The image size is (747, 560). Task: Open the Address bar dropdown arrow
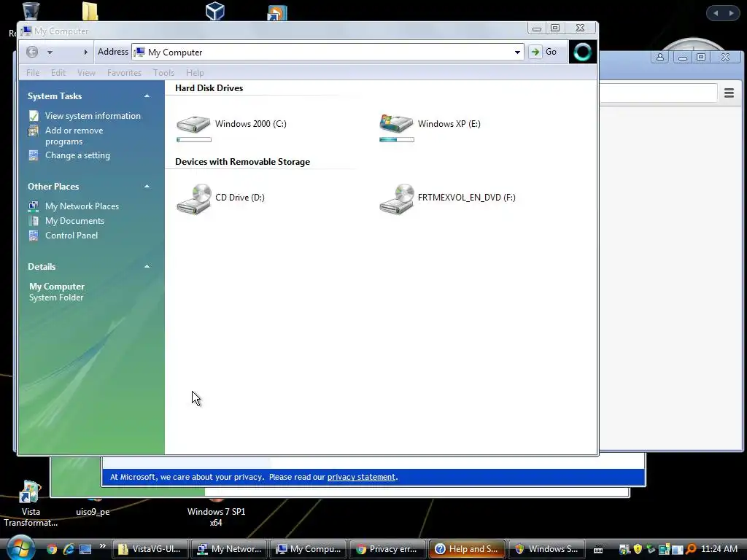517,52
